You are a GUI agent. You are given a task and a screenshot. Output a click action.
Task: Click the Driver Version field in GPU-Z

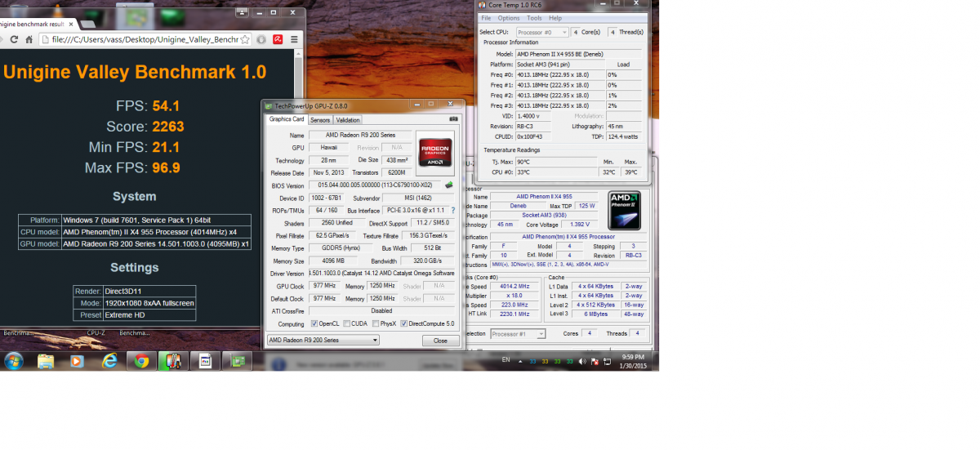pos(382,274)
